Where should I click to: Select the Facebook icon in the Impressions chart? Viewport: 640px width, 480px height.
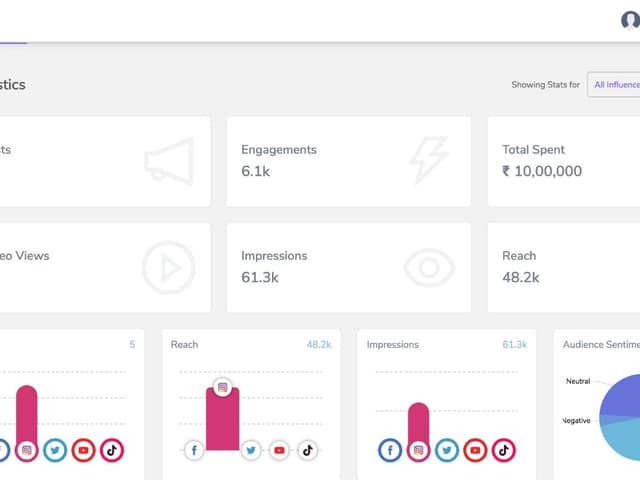(x=390, y=450)
